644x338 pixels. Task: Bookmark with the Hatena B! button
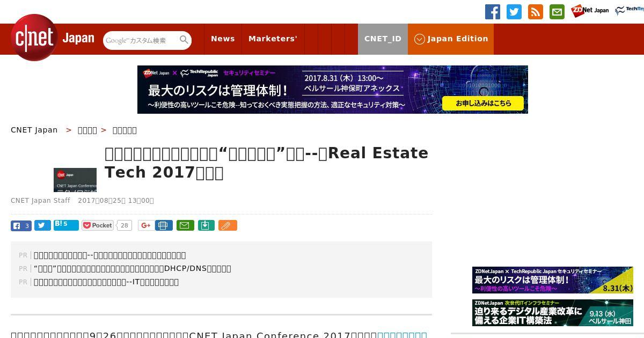(66, 225)
